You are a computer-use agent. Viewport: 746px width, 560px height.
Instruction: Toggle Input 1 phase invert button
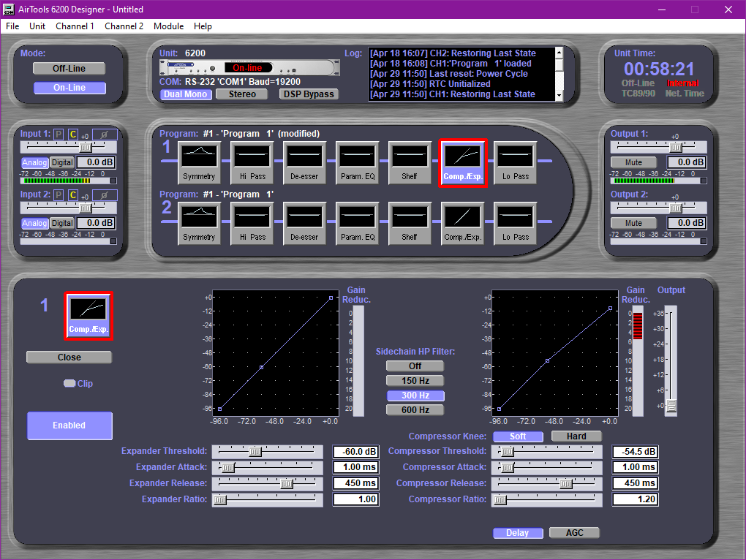[x=105, y=135]
